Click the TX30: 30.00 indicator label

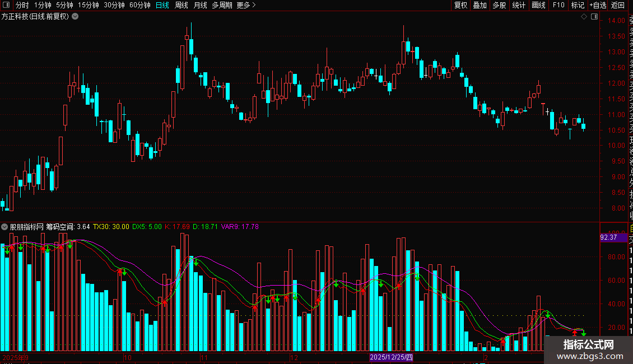(111, 227)
